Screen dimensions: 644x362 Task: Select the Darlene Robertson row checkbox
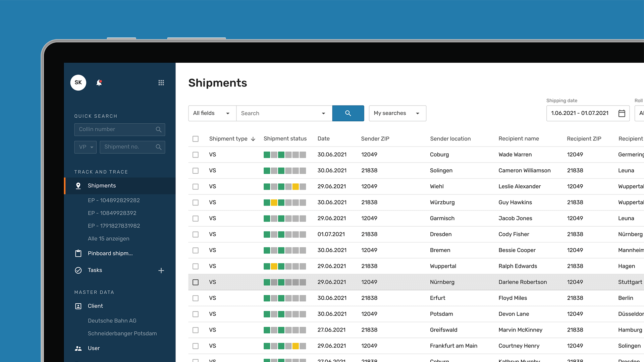click(x=196, y=282)
